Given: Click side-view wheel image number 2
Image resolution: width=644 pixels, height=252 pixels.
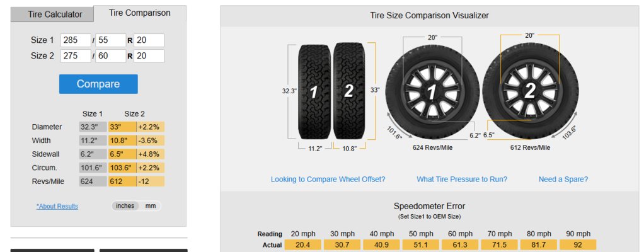Looking at the screenshot, I should click(530, 91).
